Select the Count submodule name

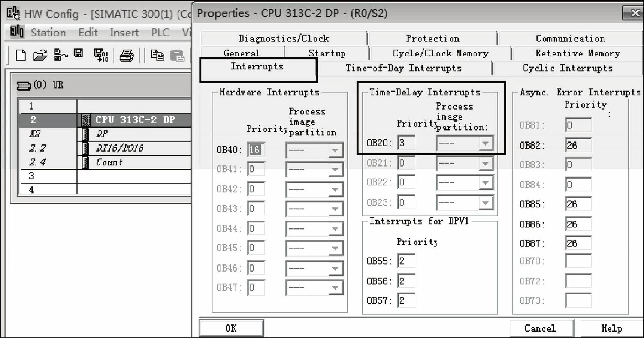click(x=109, y=162)
